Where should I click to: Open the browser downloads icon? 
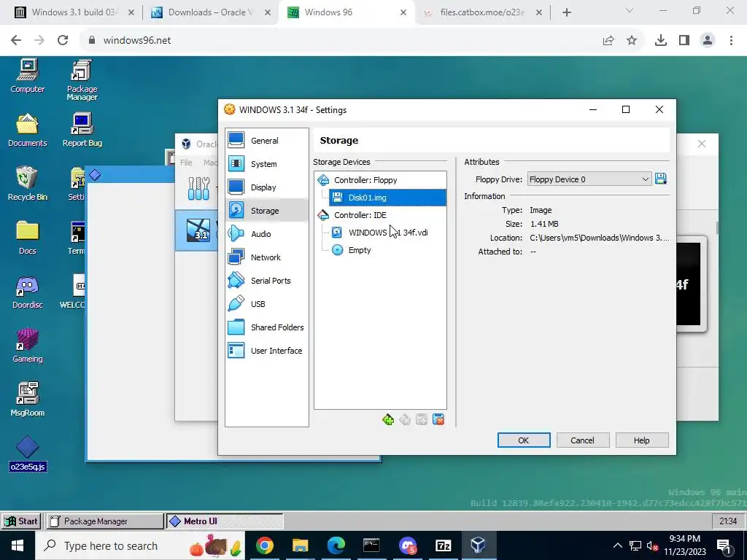(x=661, y=41)
